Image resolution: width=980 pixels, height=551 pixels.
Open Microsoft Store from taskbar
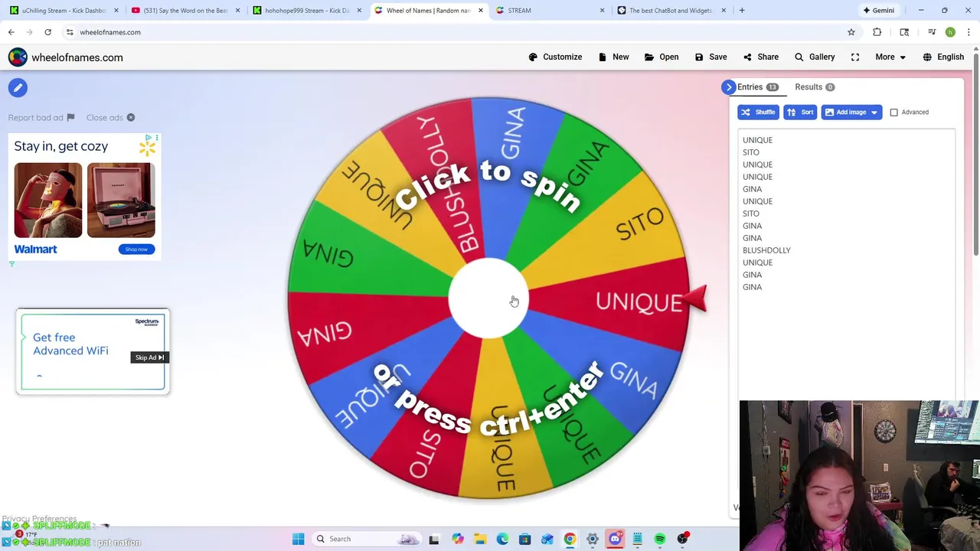click(x=524, y=539)
